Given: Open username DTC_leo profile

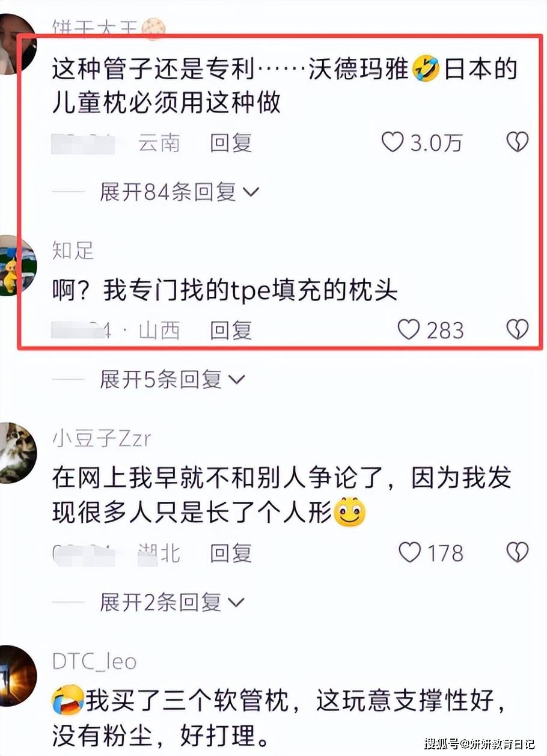Looking at the screenshot, I should tap(94, 662).
